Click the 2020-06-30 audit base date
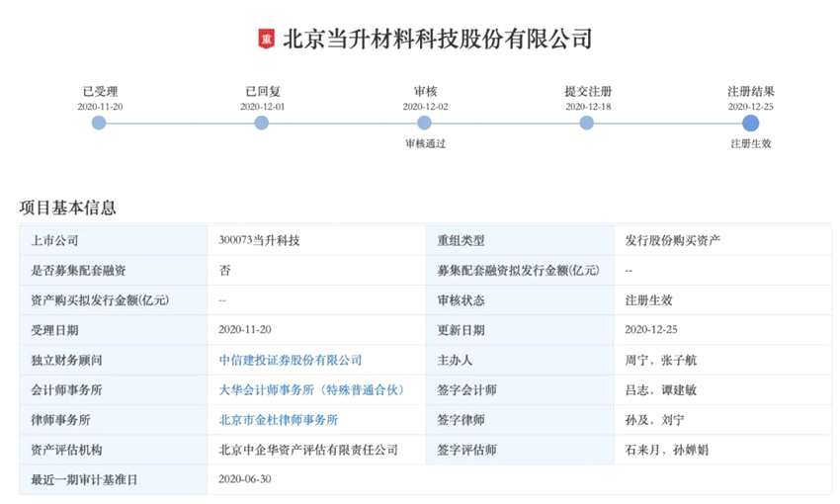 click(x=245, y=479)
